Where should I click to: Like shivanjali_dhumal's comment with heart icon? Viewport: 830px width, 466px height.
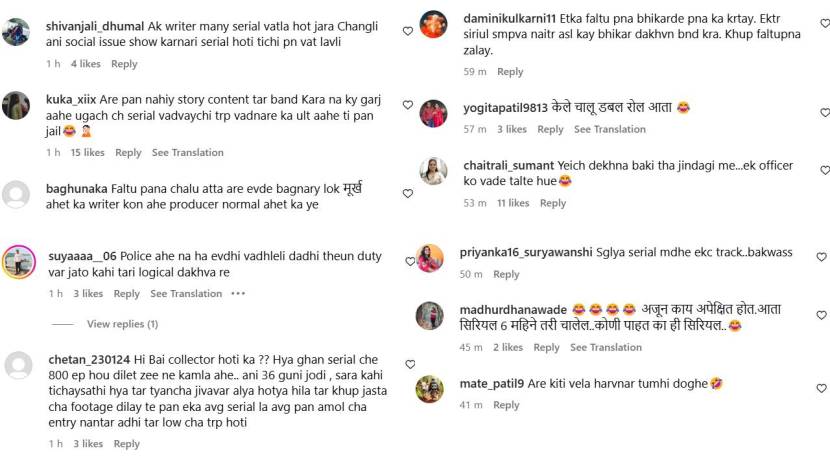(408, 31)
